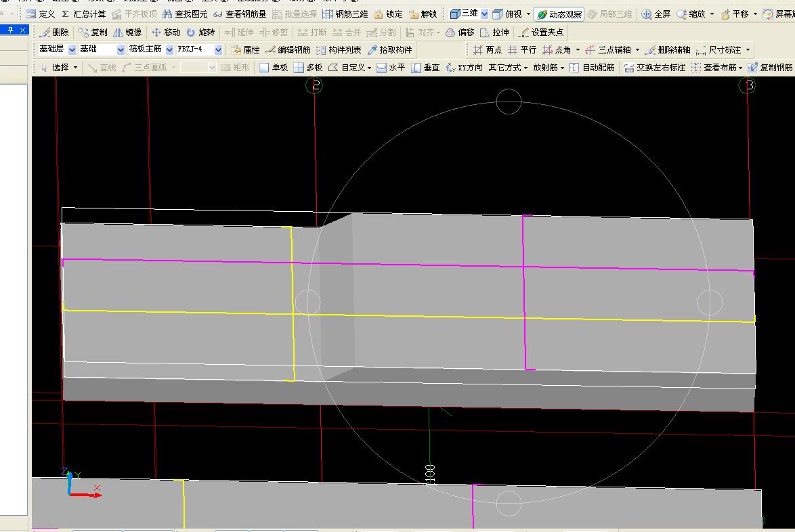Expand the 俯视 dropdown arrow
795x532 pixels.
pos(528,14)
